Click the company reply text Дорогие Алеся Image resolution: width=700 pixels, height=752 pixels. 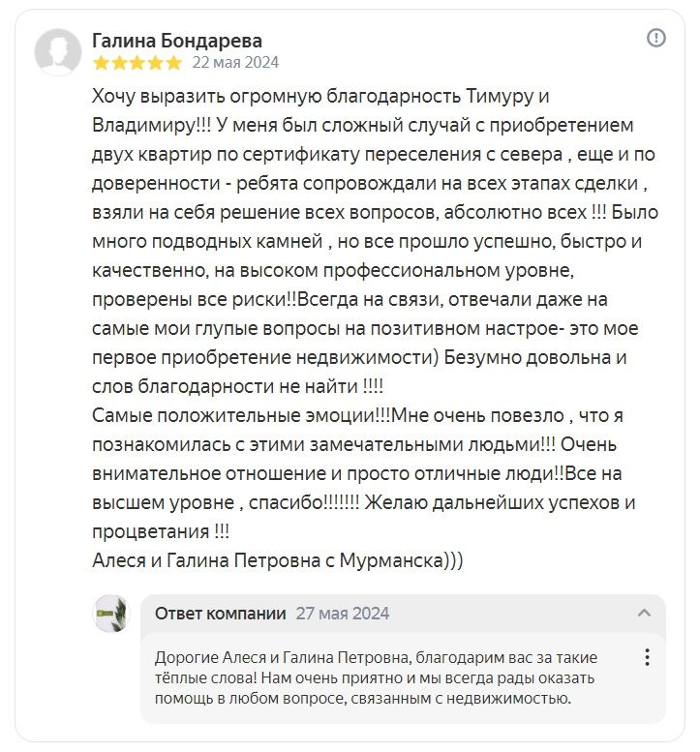click(376, 677)
